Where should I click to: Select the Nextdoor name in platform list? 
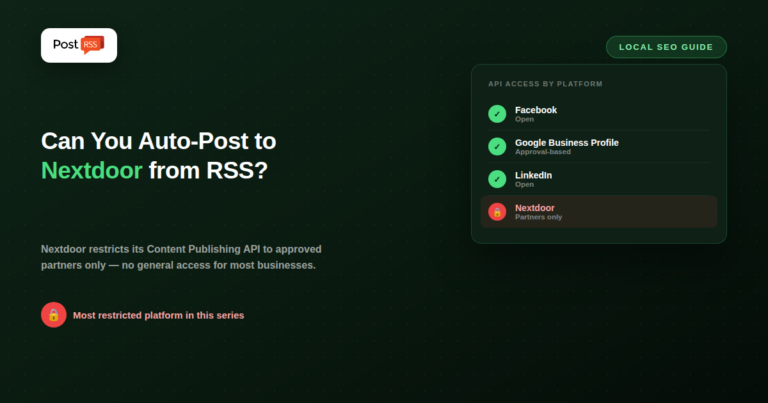pyautogui.click(x=534, y=208)
